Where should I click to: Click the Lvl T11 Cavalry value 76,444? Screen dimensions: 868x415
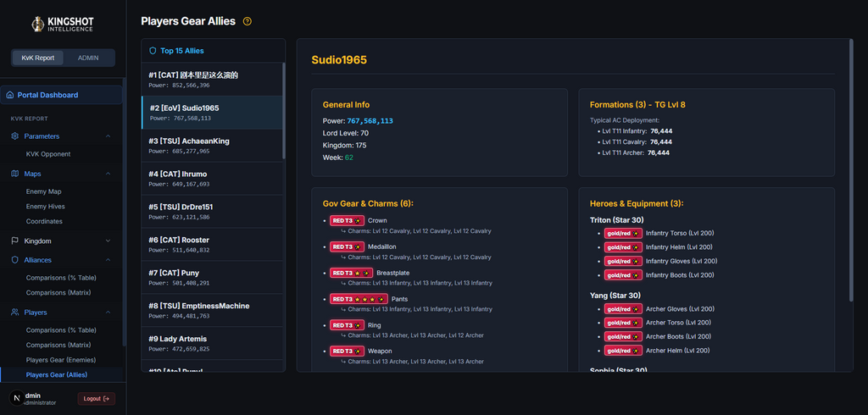(661, 142)
